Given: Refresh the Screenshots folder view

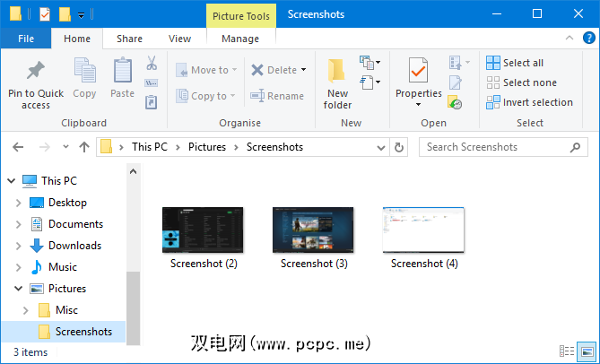Looking at the screenshot, I should 400,147.
